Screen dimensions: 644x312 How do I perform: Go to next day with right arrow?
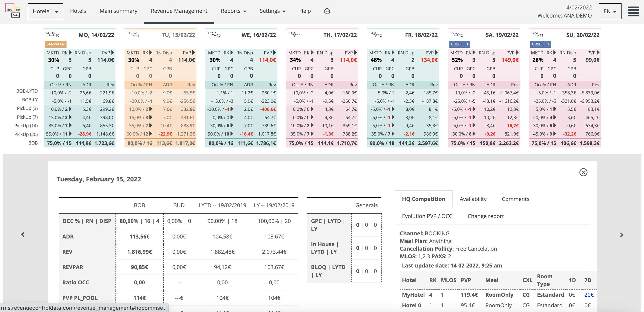click(x=622, y=234)
